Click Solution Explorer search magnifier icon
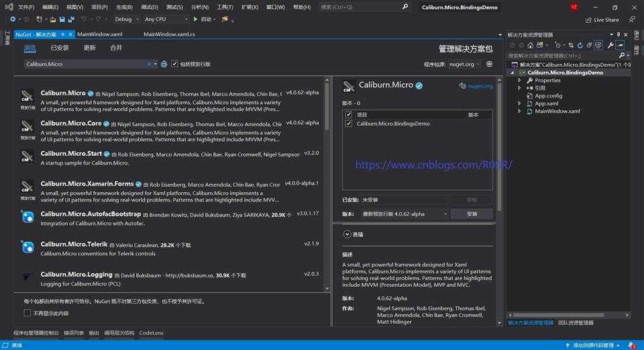The width and height of the screenshot is (644, 350). coord(622,56)
